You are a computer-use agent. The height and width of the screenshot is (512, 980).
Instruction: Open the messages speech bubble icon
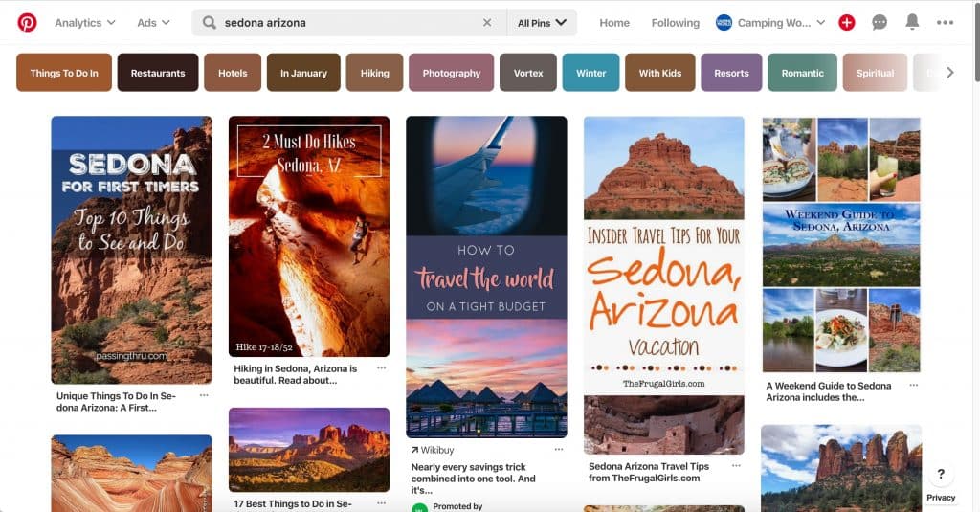pos(880,23)
